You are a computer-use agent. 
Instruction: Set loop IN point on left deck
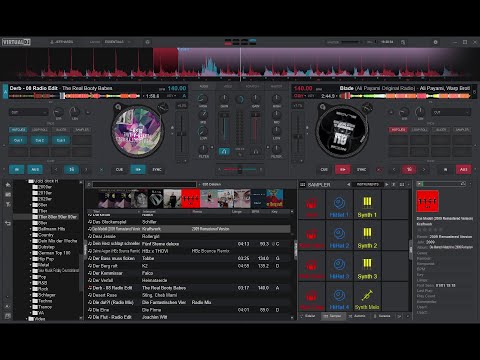(x=17, y=169)
